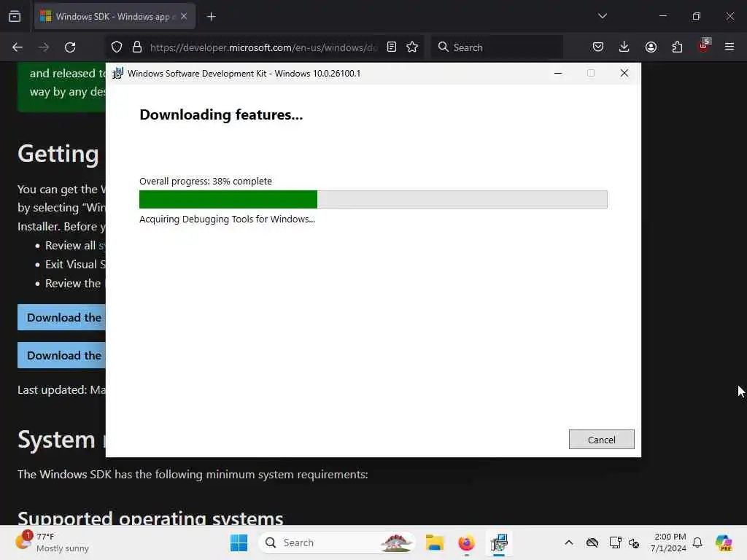Minimize the Windows Software Development Kit dialog
The width and height of the screenshot is (747, 560).
[558, 74]
